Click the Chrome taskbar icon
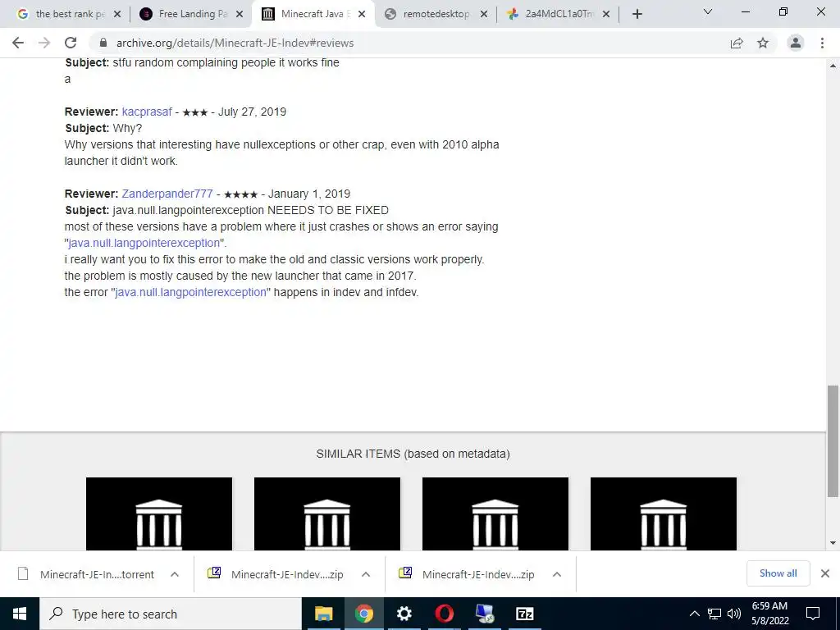Screen dimensions: 840x630 [x=363, y=614]
